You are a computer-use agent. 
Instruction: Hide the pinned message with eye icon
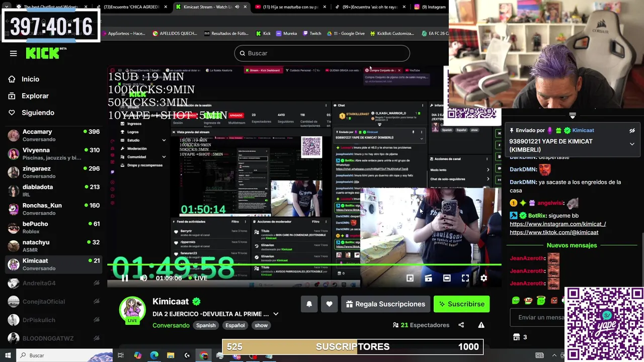[632, 131]
